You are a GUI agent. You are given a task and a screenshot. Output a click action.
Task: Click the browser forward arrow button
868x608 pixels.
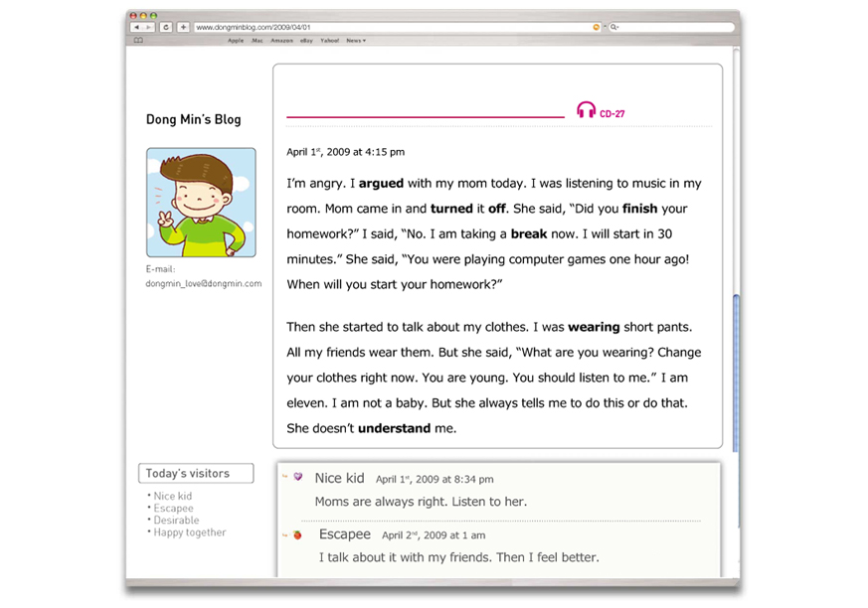[148, 27]
